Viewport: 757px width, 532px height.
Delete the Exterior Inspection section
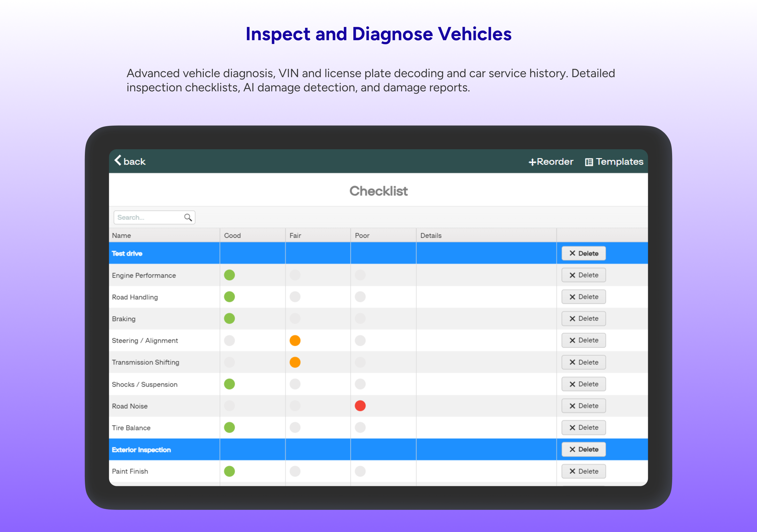click(583, 449)
